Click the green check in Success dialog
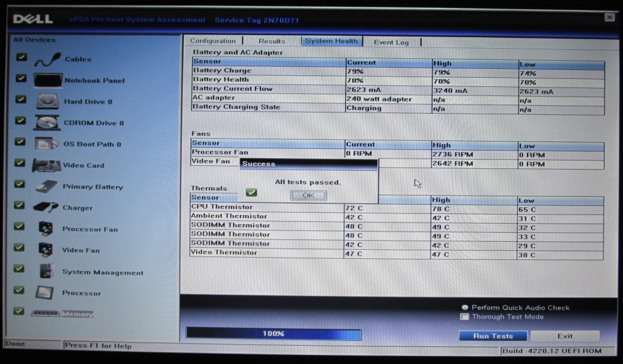The width and height of the screenshot is (623, 364). (x=251, y=193)
